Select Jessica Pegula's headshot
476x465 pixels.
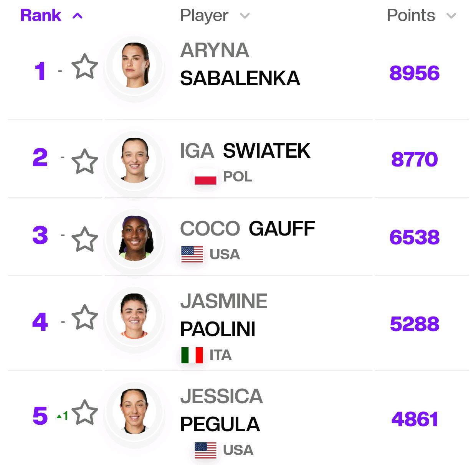(135, 411)
